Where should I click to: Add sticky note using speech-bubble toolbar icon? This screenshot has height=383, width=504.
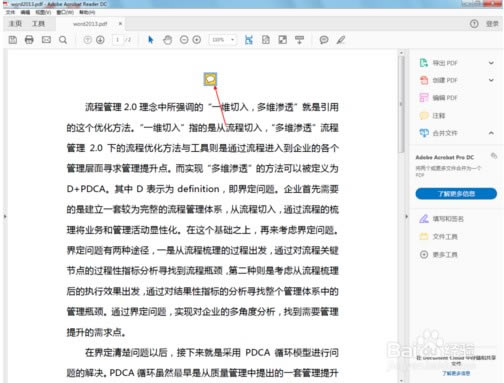point(324,40)
